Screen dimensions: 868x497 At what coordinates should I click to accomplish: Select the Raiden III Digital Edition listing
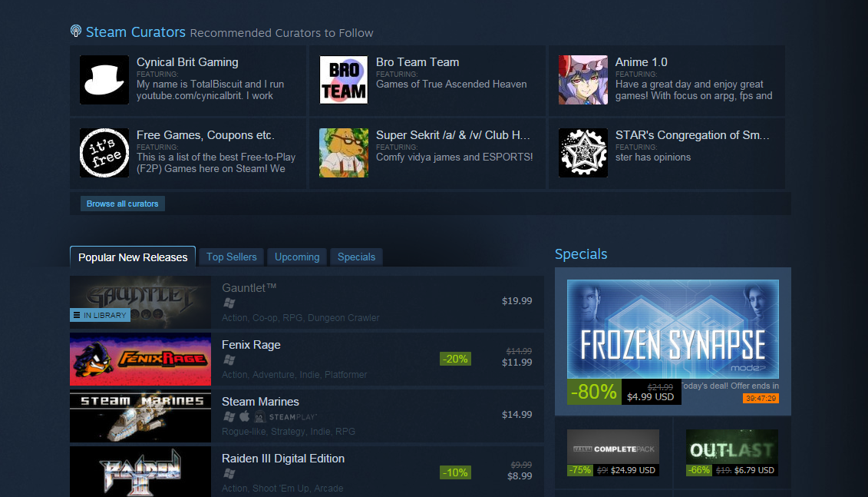point(307,472)
